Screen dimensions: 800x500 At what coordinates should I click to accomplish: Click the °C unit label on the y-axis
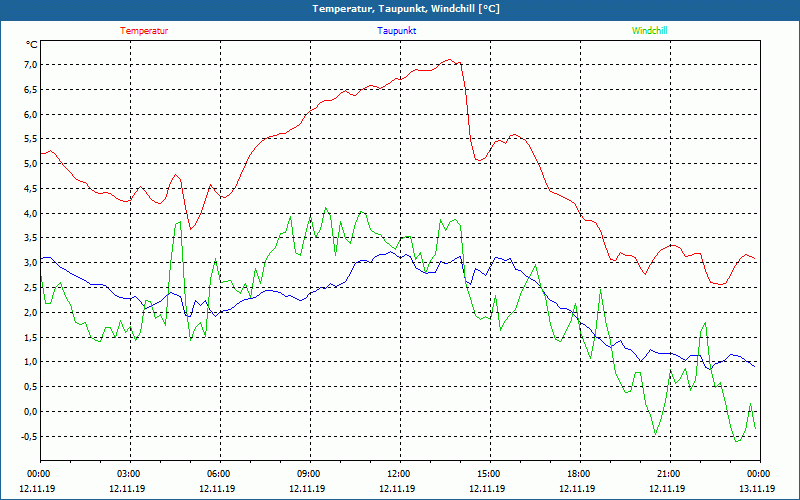32,45
